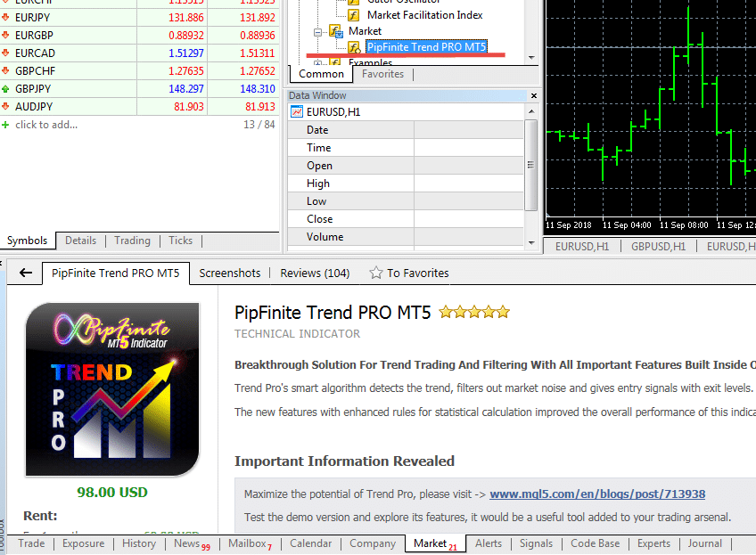Viewport: 756px width, 555px height.
Task: Select the EURCAD row in Market Watch
Action: point(35,53)
